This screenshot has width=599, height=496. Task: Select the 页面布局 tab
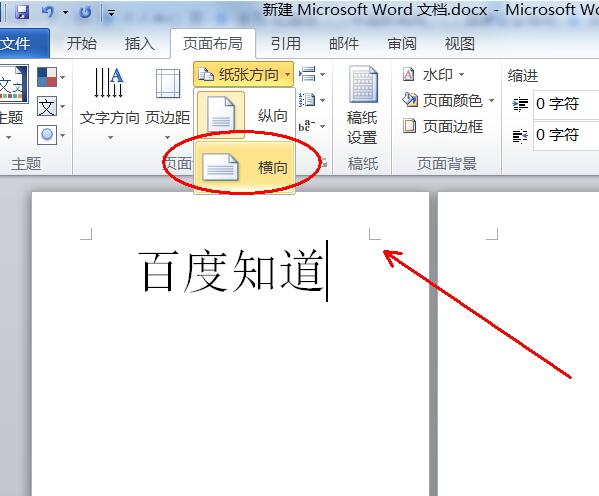click(212, 44)
